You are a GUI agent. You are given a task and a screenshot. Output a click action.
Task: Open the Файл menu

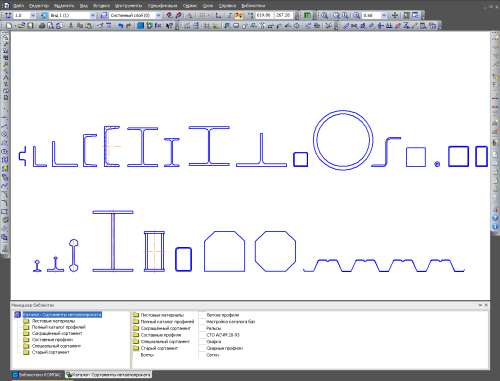19,6
